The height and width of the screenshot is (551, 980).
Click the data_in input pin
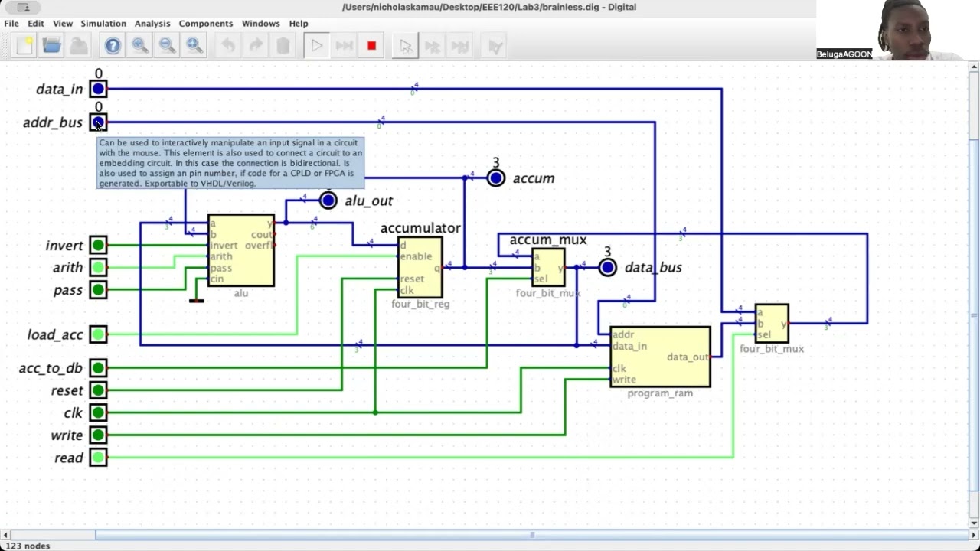[x=98, y=89]
